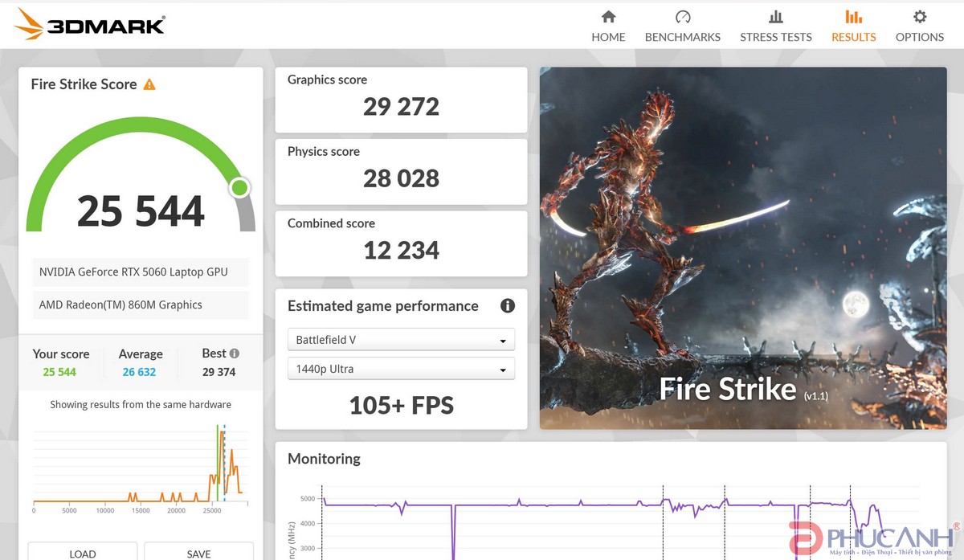Click the 3DMARK logo
This screenshot has width=964, height=560.
[x=90, y=24]
